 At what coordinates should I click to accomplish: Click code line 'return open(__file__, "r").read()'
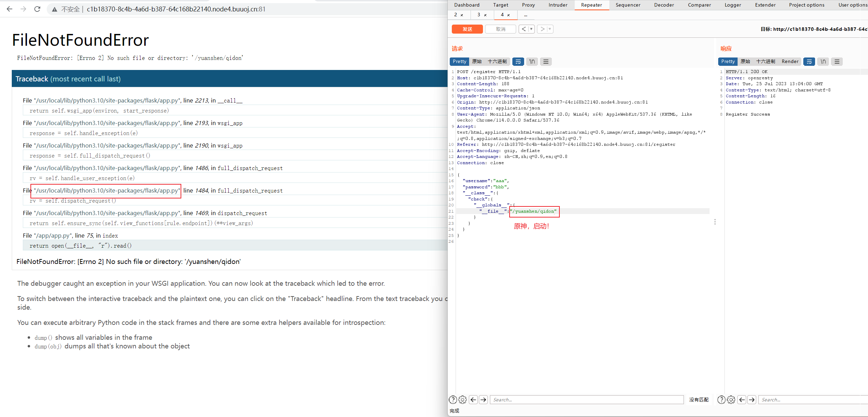tap(235, 246)
